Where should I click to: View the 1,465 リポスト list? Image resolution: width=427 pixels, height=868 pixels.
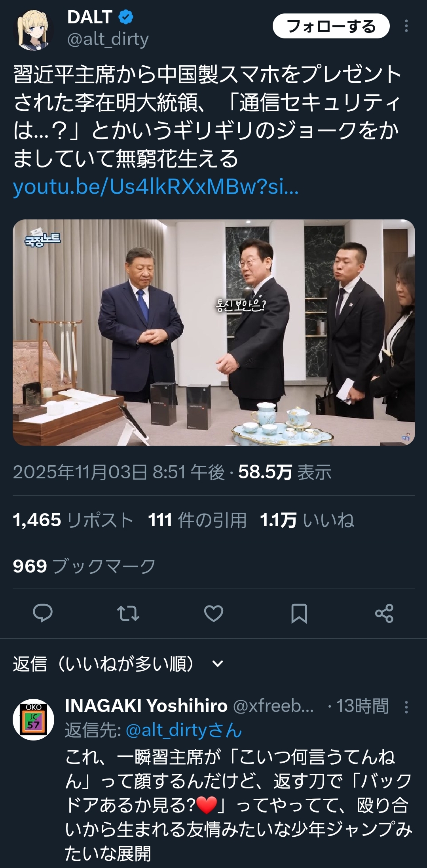[73, 520]
